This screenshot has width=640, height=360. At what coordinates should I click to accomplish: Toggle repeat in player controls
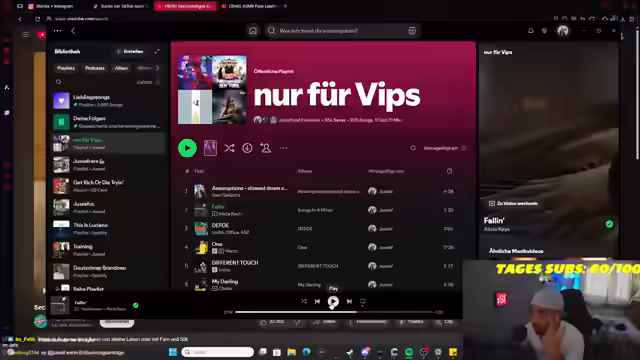[362, 301]
